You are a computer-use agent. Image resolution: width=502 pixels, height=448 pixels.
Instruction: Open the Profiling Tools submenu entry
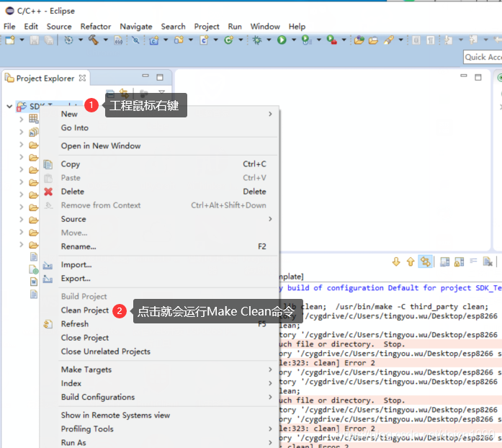point(87,429)
